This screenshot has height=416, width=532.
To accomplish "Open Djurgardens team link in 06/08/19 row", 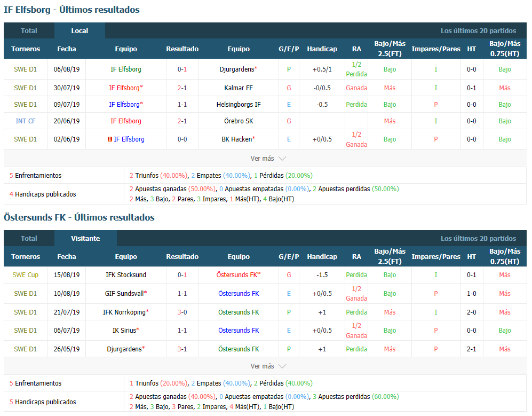I will click(x=237, y=69).
